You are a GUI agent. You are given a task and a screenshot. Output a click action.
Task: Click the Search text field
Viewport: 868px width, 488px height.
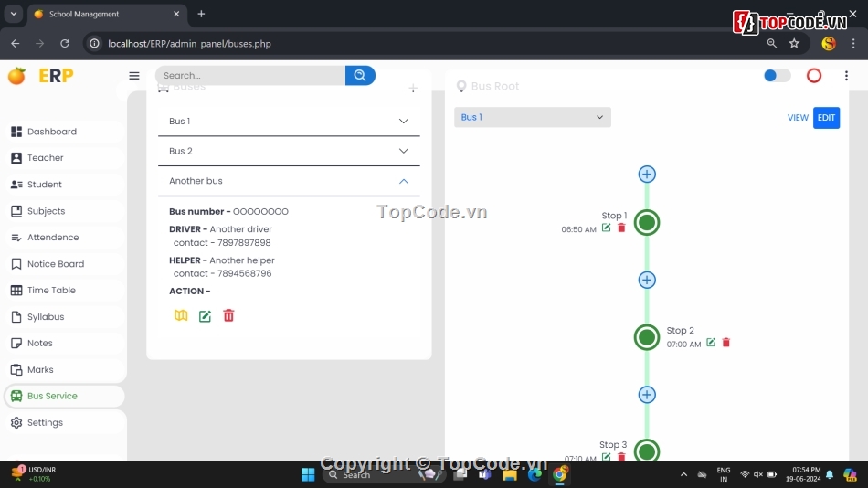point(250,76)
